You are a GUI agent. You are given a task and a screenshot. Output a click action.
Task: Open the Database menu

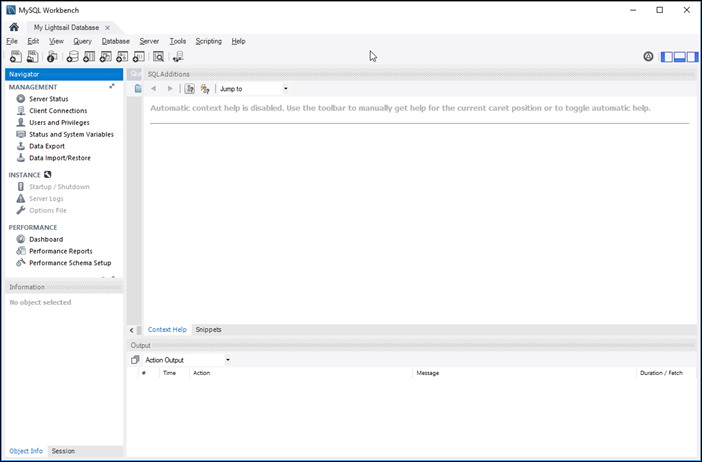tap(115, 41)
